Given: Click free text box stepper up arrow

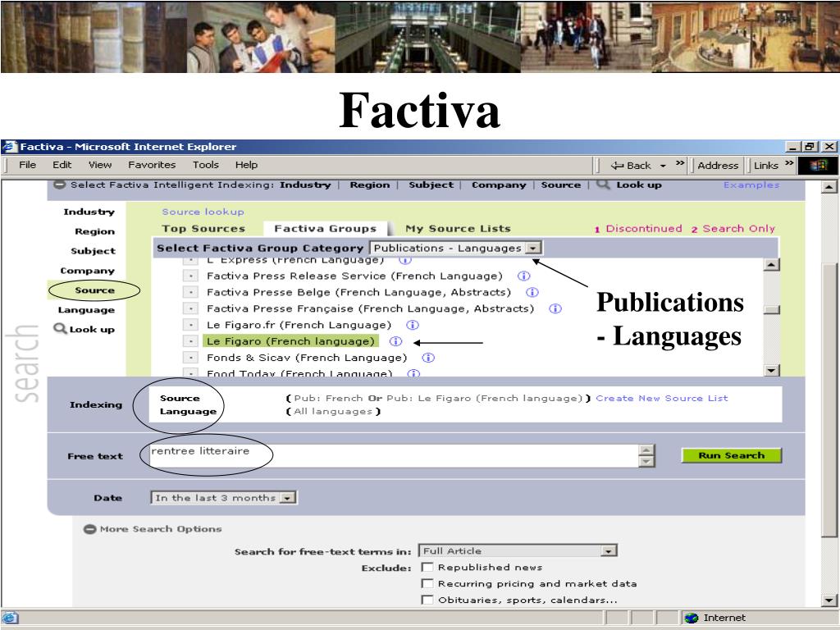Looking at the screenshot, I should pyautogui.click(x=646, y=450).
